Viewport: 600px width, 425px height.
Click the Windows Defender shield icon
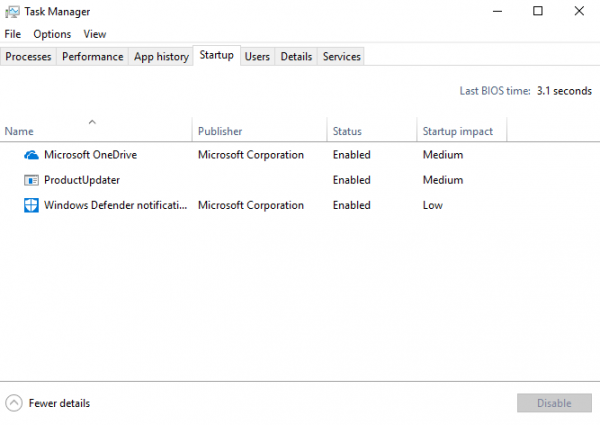(31, 205)
